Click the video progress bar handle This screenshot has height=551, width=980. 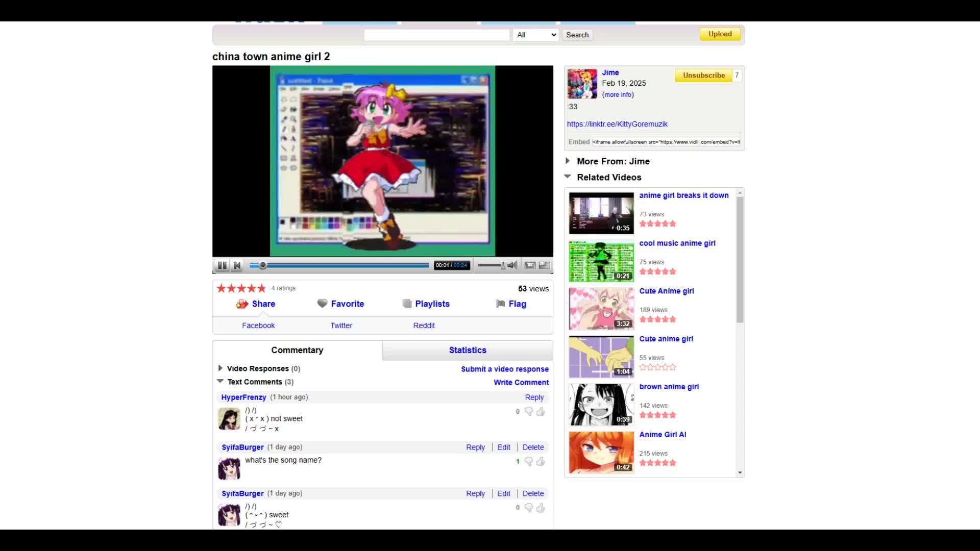[263, 265]
